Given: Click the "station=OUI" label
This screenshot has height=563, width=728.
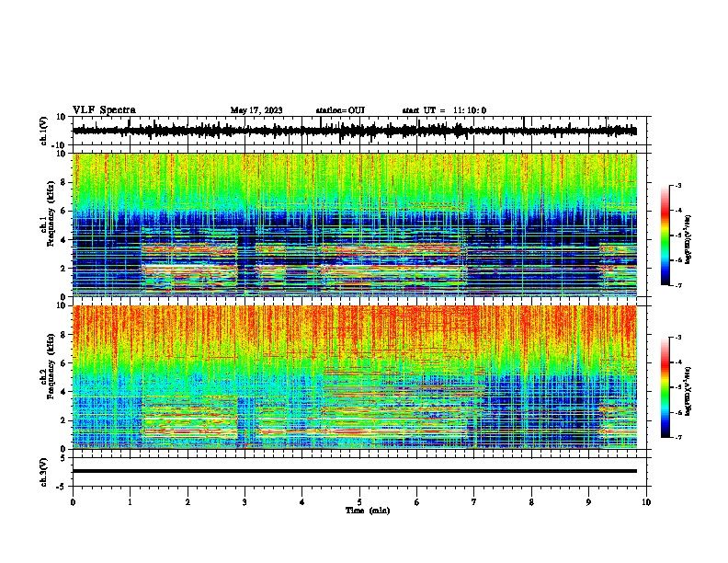Looking at the screenshot, I should tap(340, 110).
